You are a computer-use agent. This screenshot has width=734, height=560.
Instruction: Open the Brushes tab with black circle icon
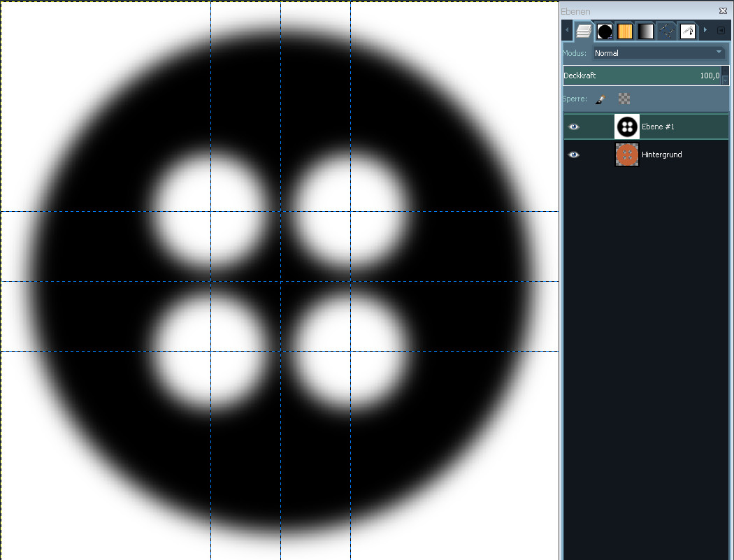[x=605, y=31]
